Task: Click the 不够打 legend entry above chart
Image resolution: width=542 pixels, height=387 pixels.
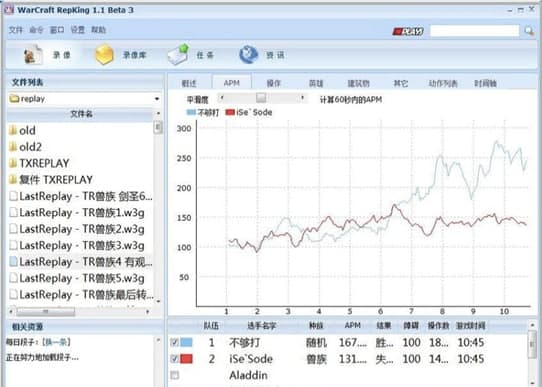Action: [x=203, y=112]
